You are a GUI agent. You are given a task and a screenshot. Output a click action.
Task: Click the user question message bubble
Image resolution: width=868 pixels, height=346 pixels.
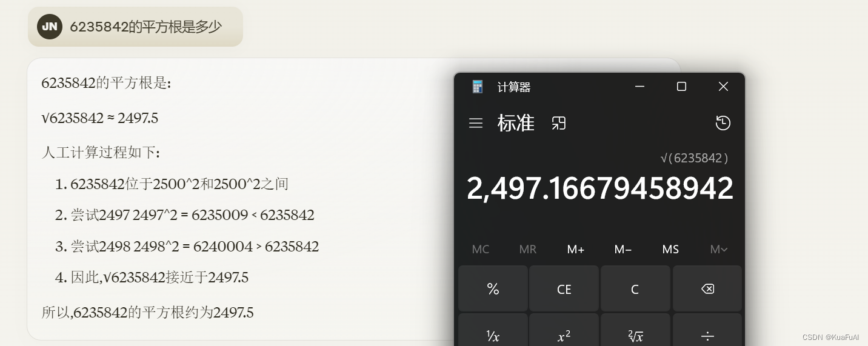click(135, 27)
